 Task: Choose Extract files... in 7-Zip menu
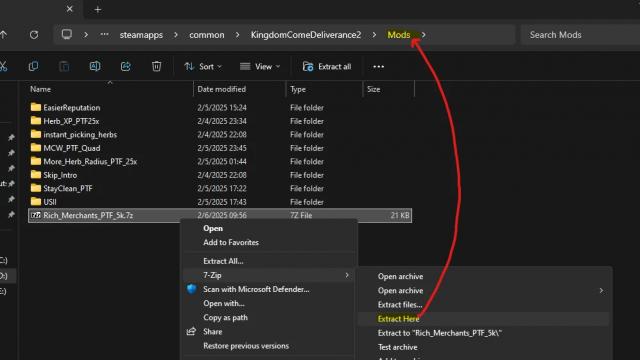pyautogui.click(x=400, y=305)
